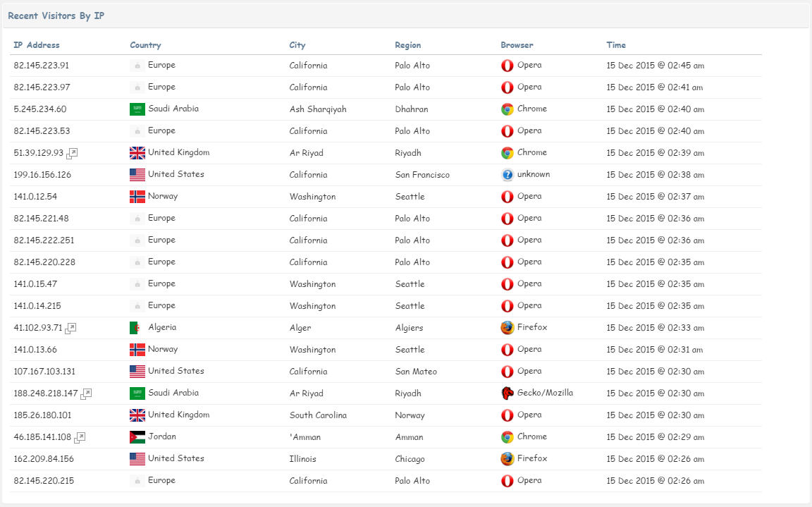Screen dimensions: 812x507
Task: Click the Gecko/Mozilla browser icon
Action: coord(507,393)
